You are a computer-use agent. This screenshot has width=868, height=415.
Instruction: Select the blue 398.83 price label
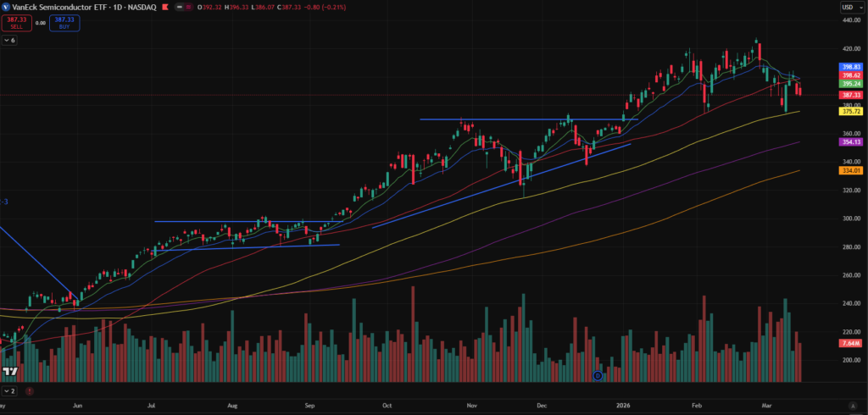(850, 67)
